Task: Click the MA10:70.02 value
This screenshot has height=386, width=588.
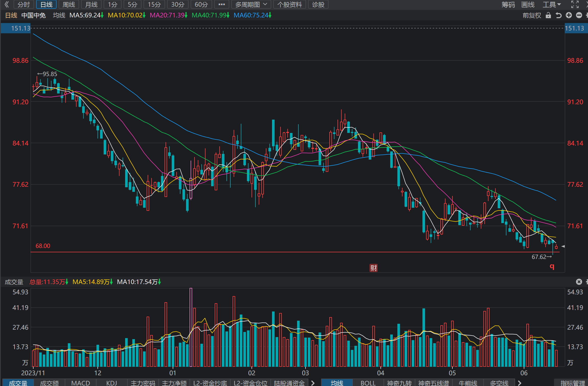Action: (x=126, y=15)
